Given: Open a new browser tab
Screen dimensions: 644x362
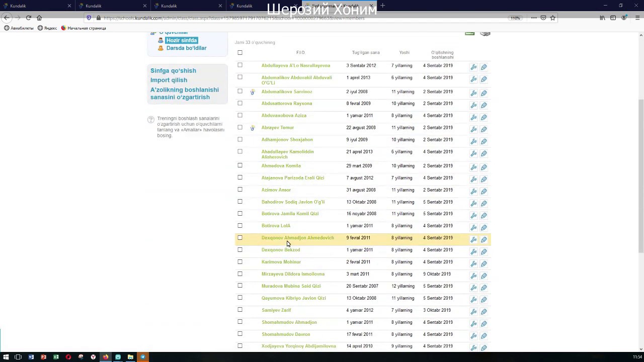Looking at the screenshot, I should pos(382,6).
